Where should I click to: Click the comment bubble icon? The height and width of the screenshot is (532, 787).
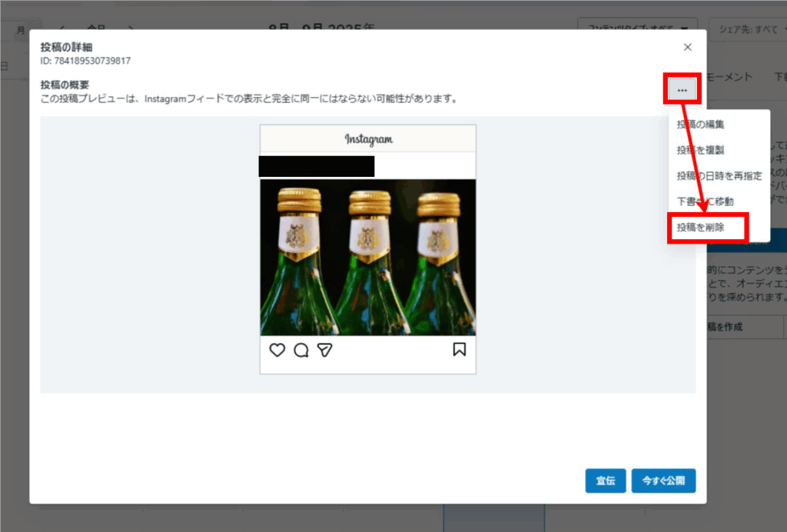point(301,351)
